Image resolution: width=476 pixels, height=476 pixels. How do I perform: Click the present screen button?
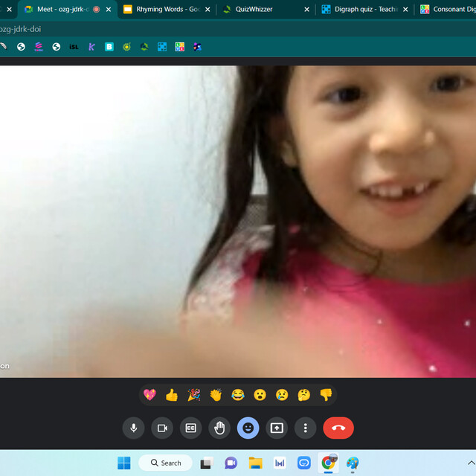point(277,428)
